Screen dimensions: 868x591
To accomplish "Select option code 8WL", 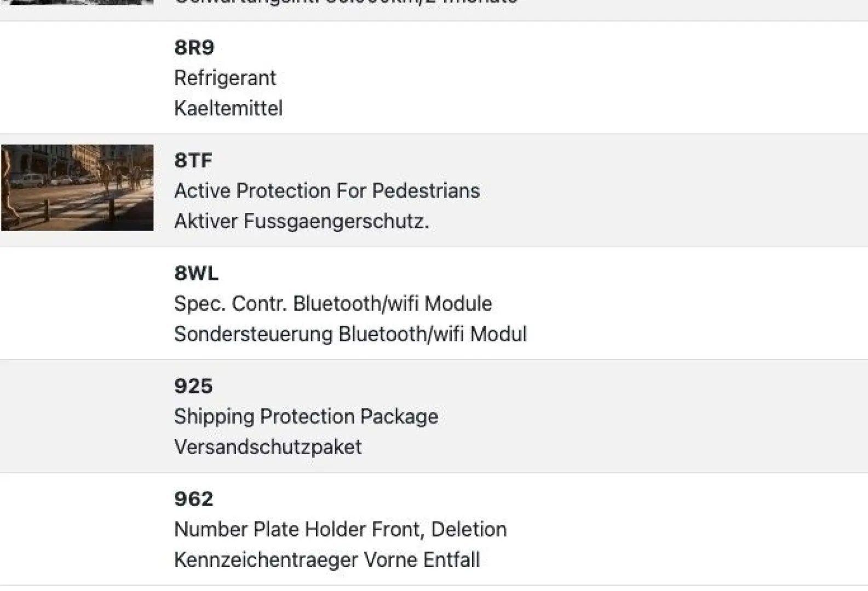I will click(196, 273).
